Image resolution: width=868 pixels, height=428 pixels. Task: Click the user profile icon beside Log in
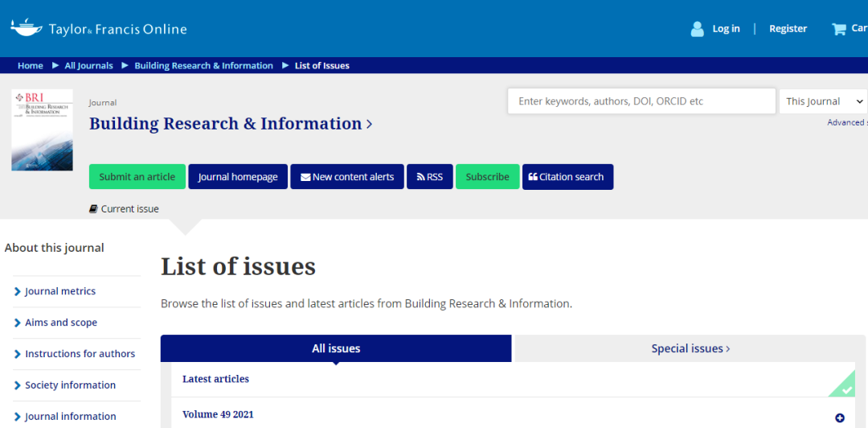click(697, 29)
